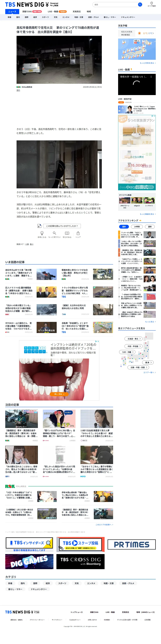
Task: Open the 地域 tab
Action: click(x=89, y=12)
